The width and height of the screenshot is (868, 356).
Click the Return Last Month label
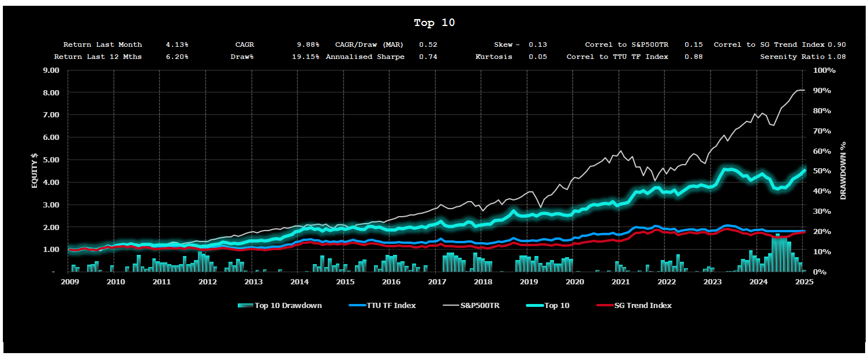pyautogui.click(x=102, y=44)
